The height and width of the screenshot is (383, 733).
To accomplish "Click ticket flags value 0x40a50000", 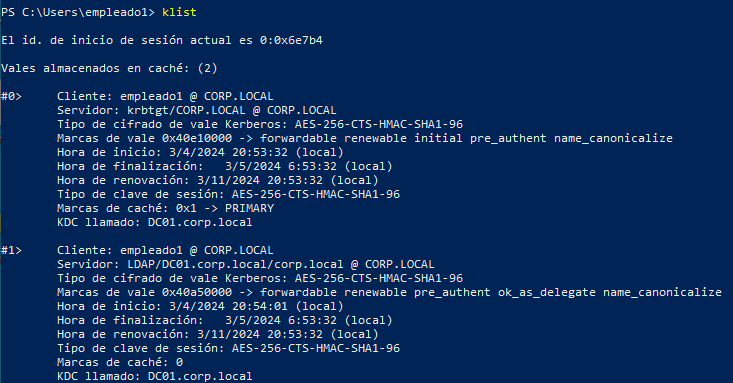I will 197,292.
